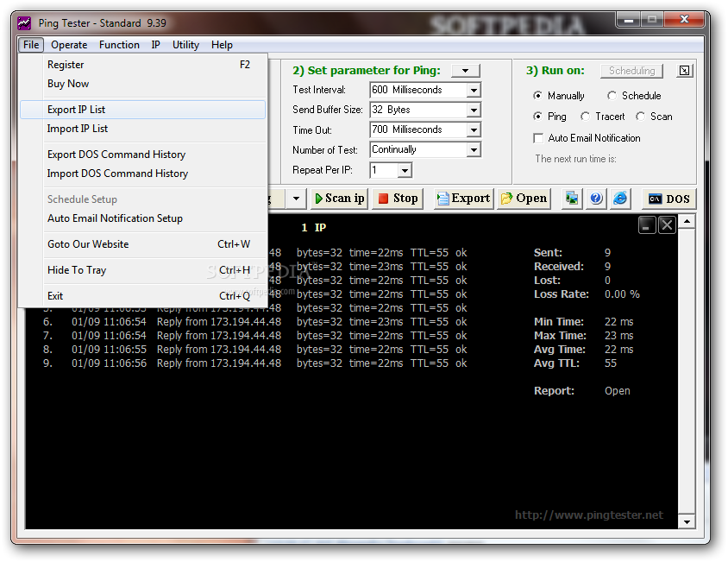Launch the Internet Explorer globe icon
The image size is (728, 562).
click(620, 199)
